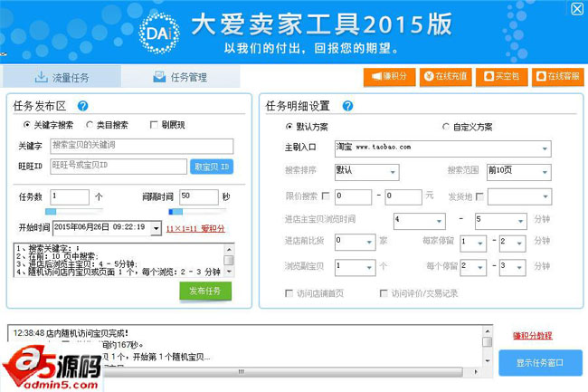
Task: Open the 流量任务 tab
Action: point(62,77)
